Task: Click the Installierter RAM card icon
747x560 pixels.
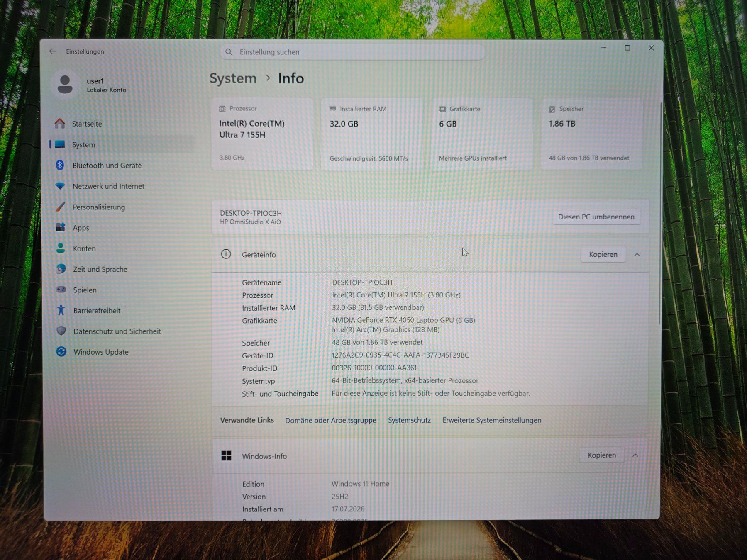Action: (332, 109)
